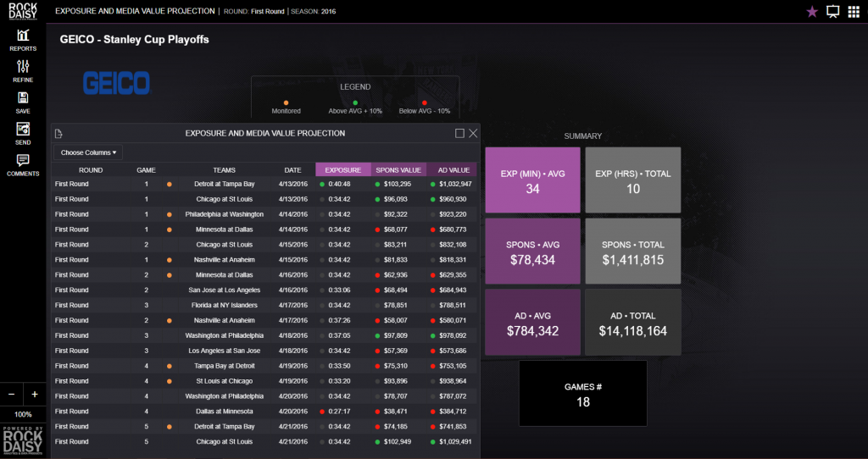This screenshot has height=459, width=868.
Task: Sort by the ROUND column header
Action: (91, 169)
